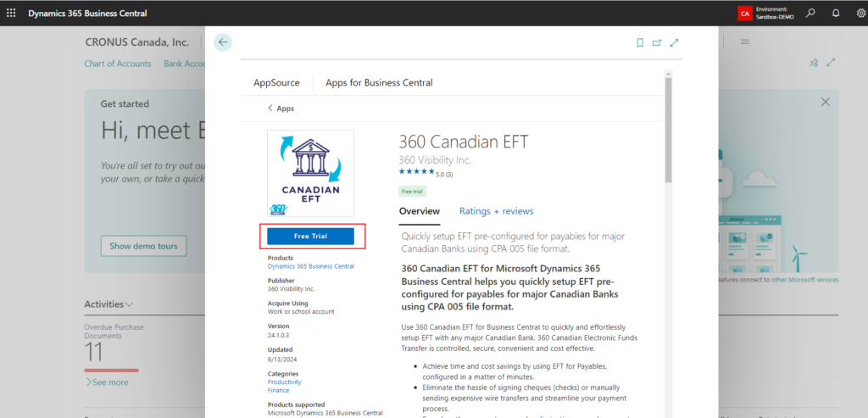
Task: Switch to Ratings + reviews tab
Action: 497,211
